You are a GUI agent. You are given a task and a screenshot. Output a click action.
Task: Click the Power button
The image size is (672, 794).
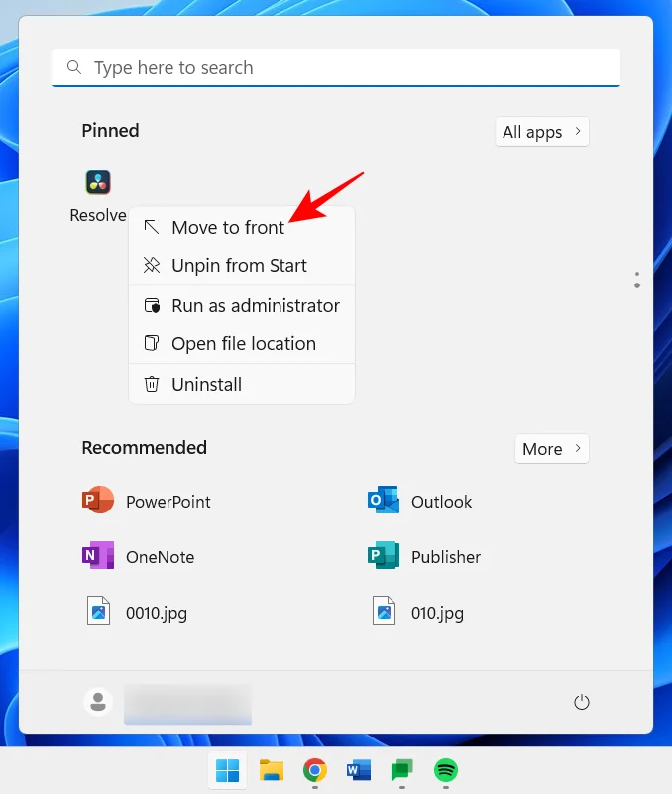582,702
